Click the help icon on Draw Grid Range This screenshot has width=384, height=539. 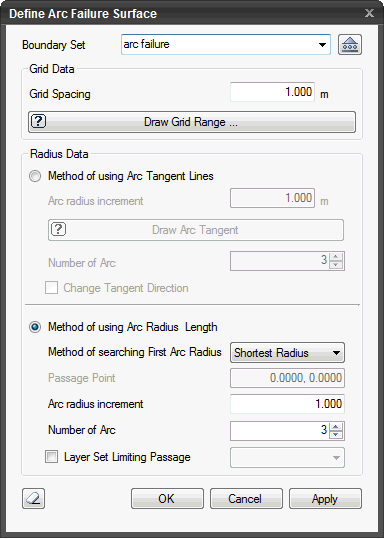click(x=39, y=121)
